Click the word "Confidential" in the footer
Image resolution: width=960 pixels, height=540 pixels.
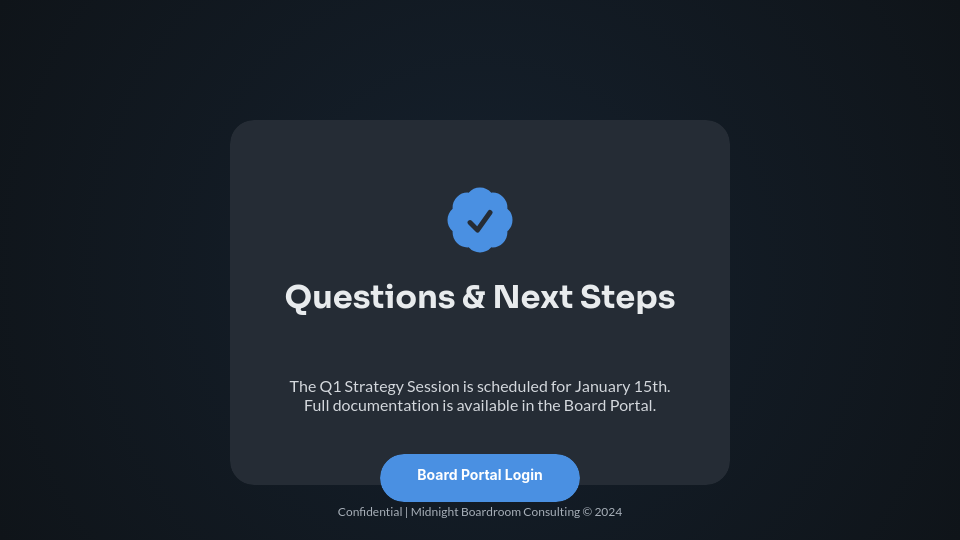(370, 512)
